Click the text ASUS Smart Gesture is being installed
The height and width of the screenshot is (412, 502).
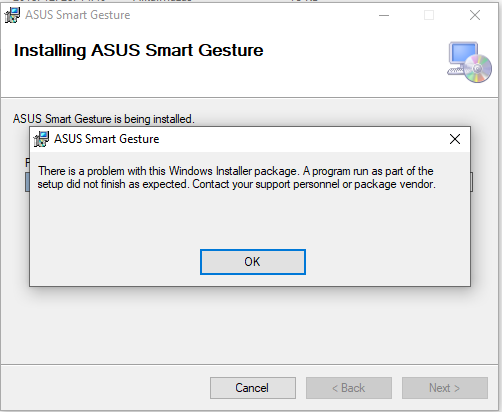104,119
